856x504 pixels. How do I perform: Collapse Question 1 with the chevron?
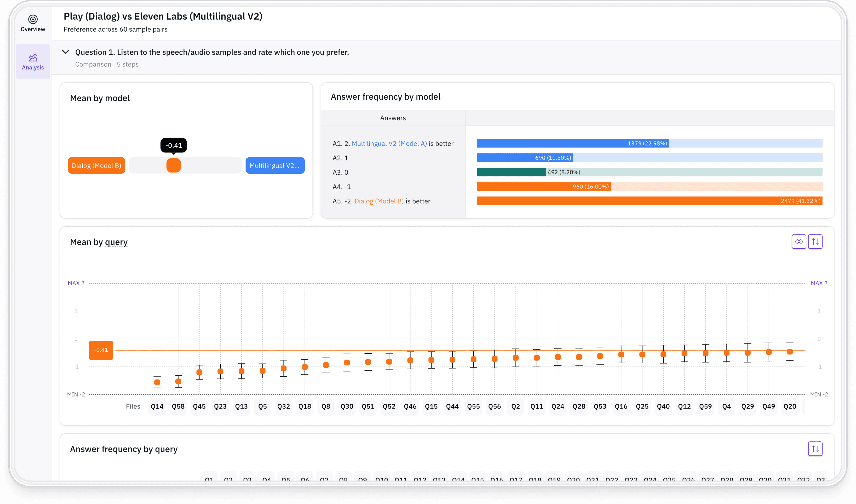[x=66, y=52]
